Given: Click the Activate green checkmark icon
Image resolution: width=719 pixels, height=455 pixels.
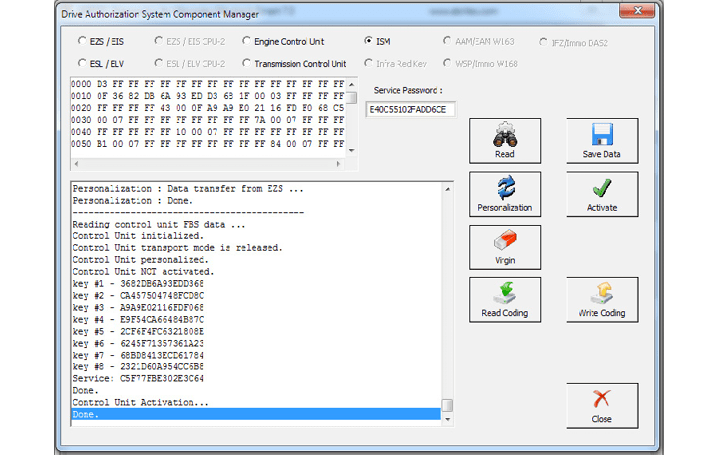Looking at the screenshot, I should coord(602,188).
